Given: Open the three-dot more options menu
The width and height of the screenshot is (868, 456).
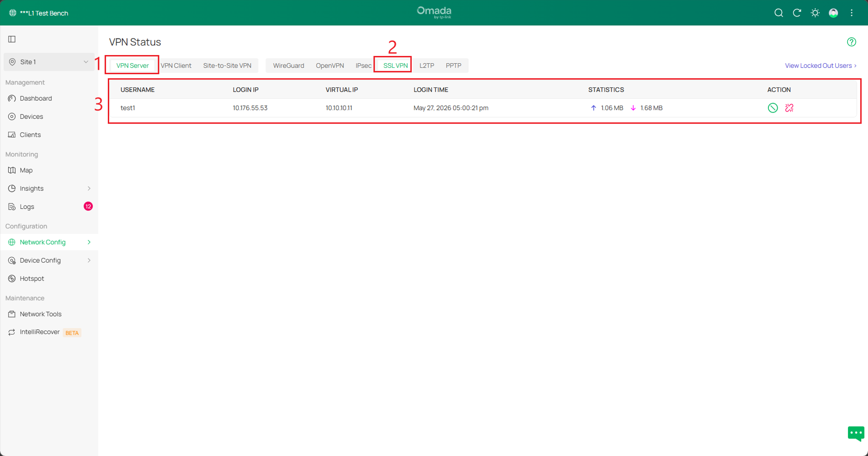Looking at the screenshot, I should (x=852, y=13).
